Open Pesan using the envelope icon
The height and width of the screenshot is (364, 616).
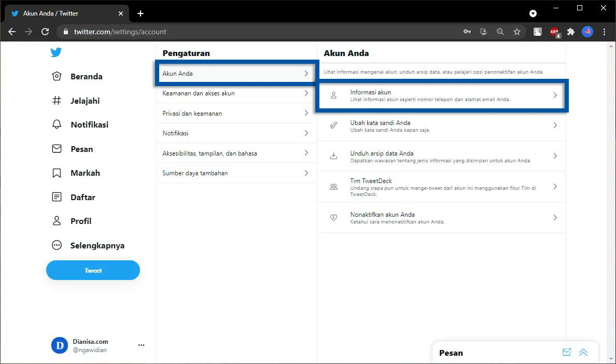[57, 149]
